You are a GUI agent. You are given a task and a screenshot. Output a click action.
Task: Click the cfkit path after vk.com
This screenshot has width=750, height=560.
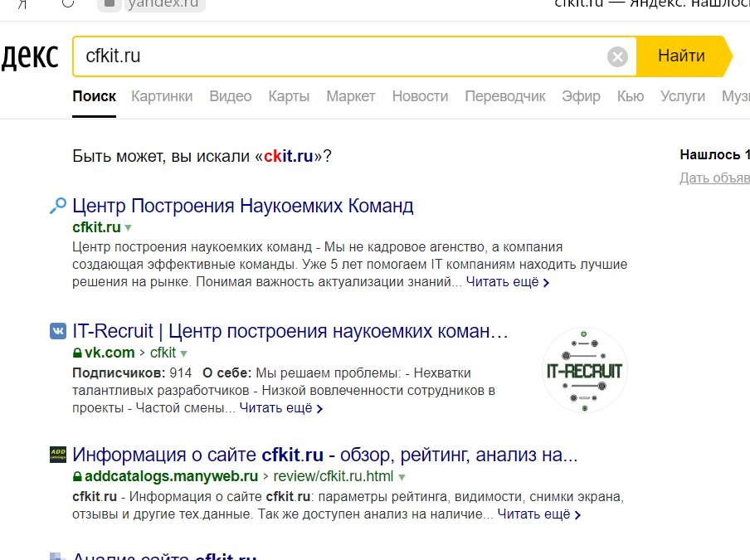[x=163, y=353]
